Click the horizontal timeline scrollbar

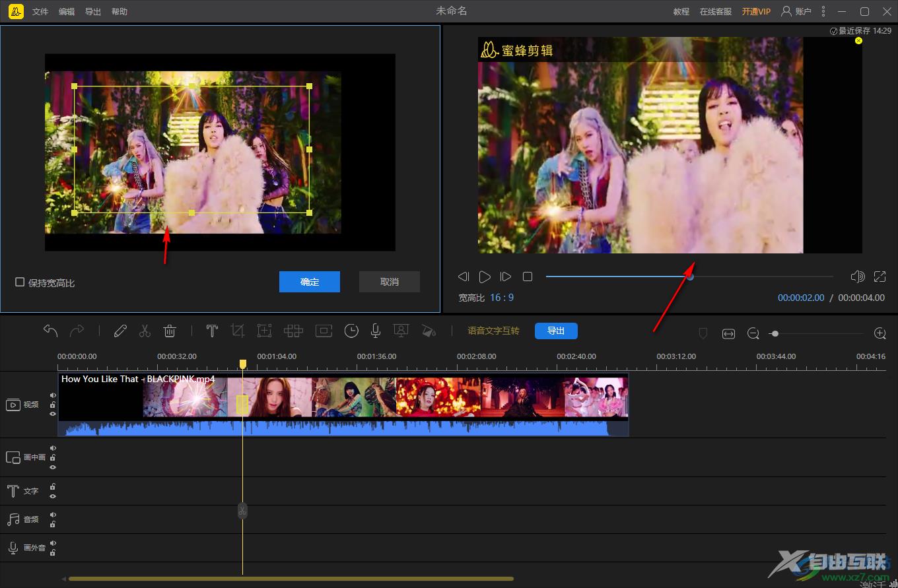[291, 579]
